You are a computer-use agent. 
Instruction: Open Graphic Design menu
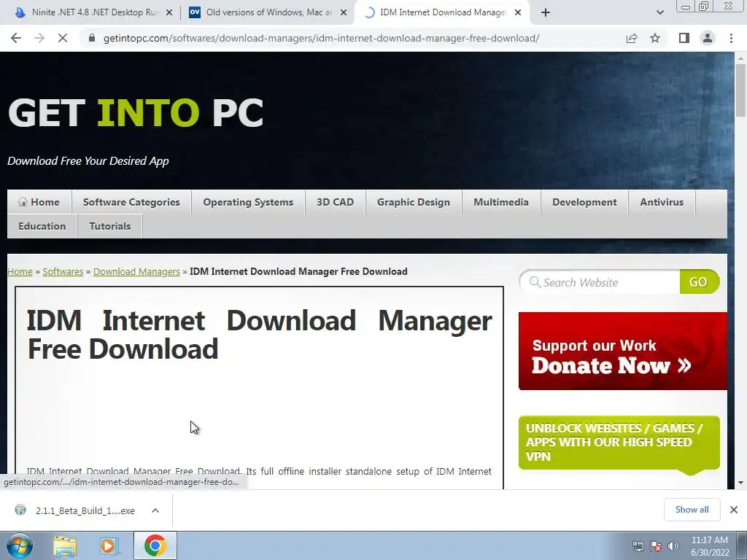click(414, 202)
